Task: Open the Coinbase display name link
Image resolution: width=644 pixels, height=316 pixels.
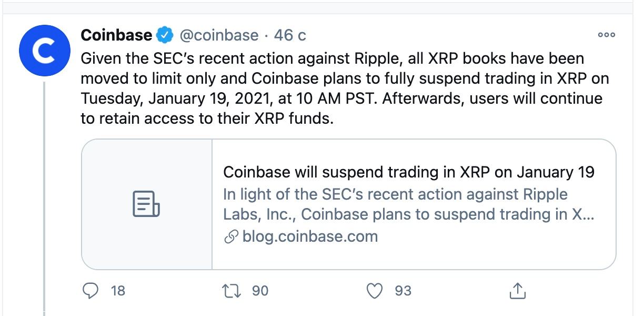Action: 116,35
